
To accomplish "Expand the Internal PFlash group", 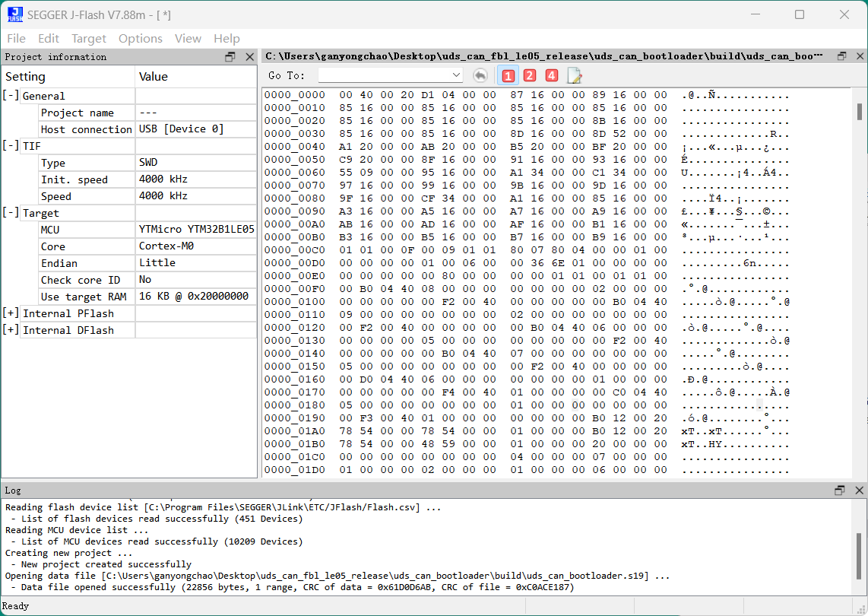I will tap(11, 313).
